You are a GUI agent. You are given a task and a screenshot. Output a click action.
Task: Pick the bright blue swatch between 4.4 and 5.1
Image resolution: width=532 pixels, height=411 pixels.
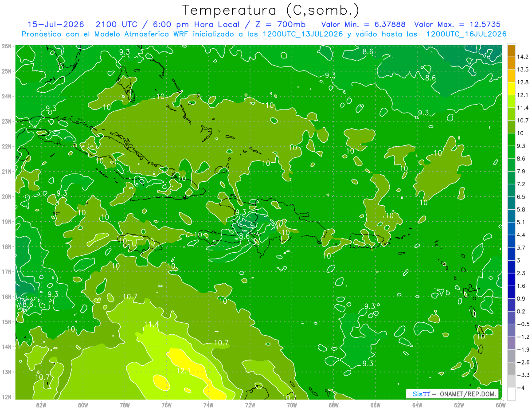pyautogui.click(x=511, y=228)
